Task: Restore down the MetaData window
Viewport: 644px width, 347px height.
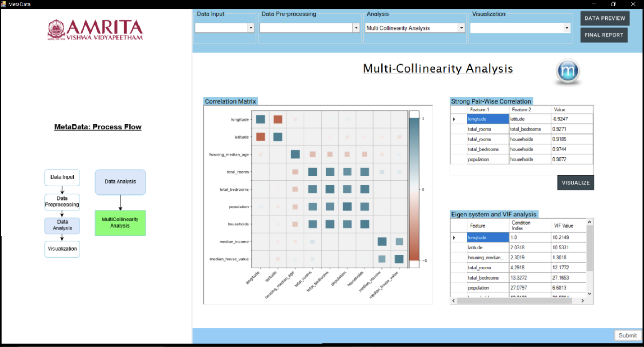Action: click(613, 4)
